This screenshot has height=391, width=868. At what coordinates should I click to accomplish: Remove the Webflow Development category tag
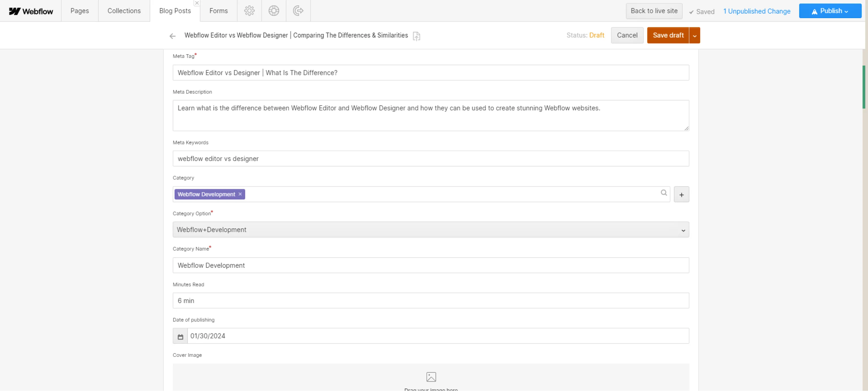240,194
